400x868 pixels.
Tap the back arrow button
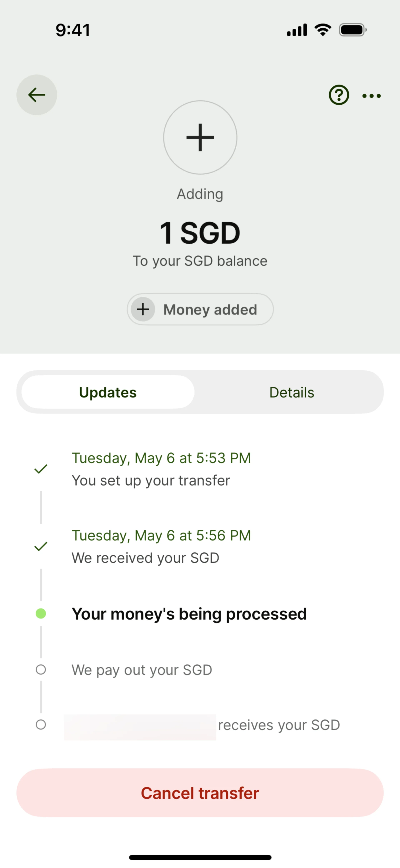point(37,95)
